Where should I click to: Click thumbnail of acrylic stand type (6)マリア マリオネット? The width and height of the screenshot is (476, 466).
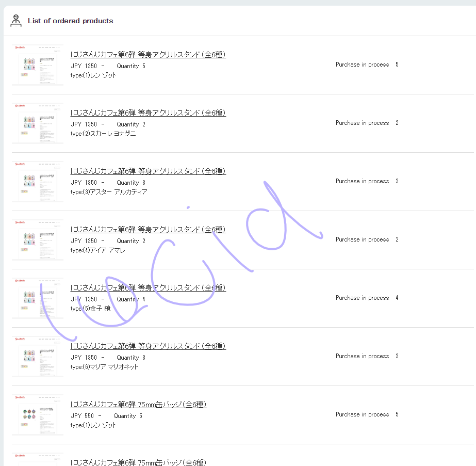pos(38,357)
